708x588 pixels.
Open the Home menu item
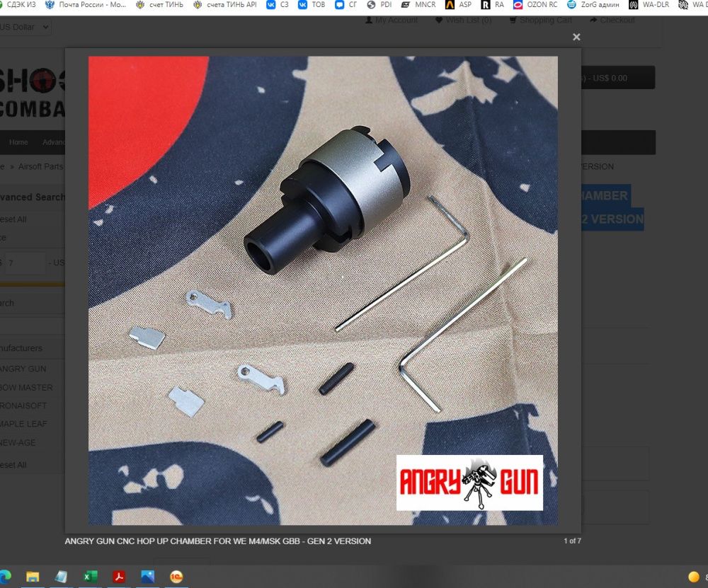click(18, 142)
